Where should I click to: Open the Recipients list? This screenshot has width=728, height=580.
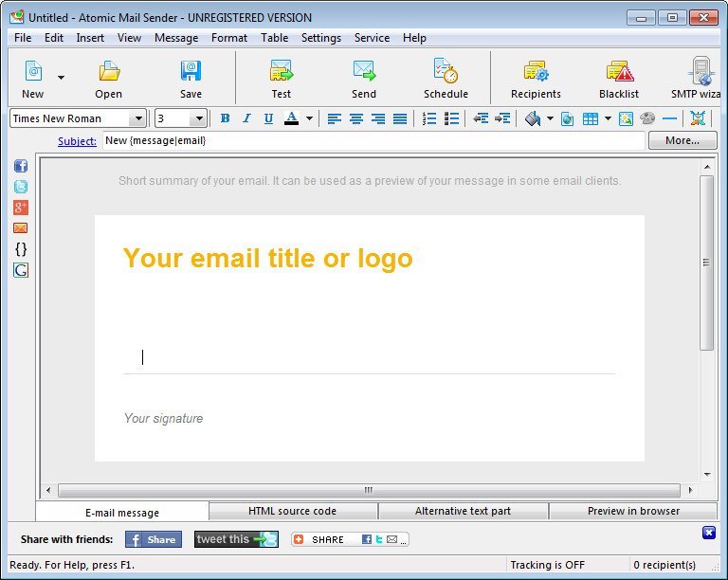[536, 78]
